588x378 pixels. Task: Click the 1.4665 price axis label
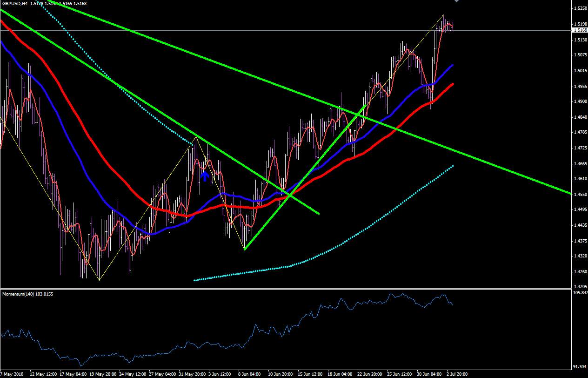click(x=580, y=164)
